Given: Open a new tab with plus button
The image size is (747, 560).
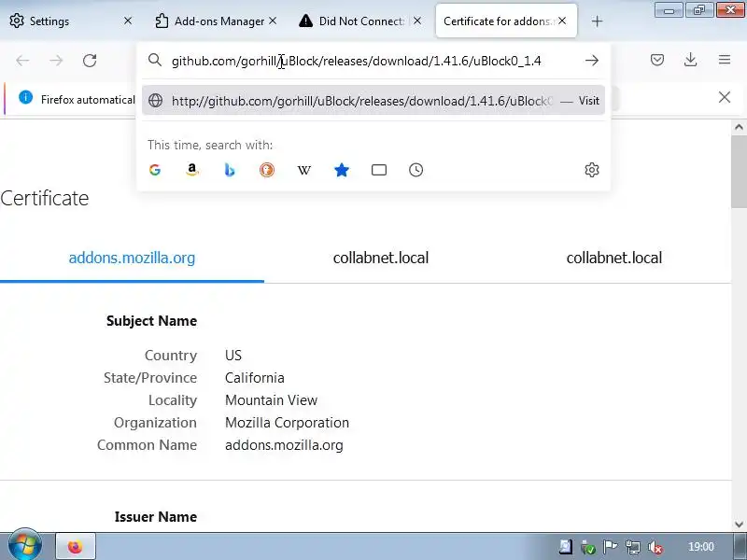Looking at the screenshot, I should (597, 21).
